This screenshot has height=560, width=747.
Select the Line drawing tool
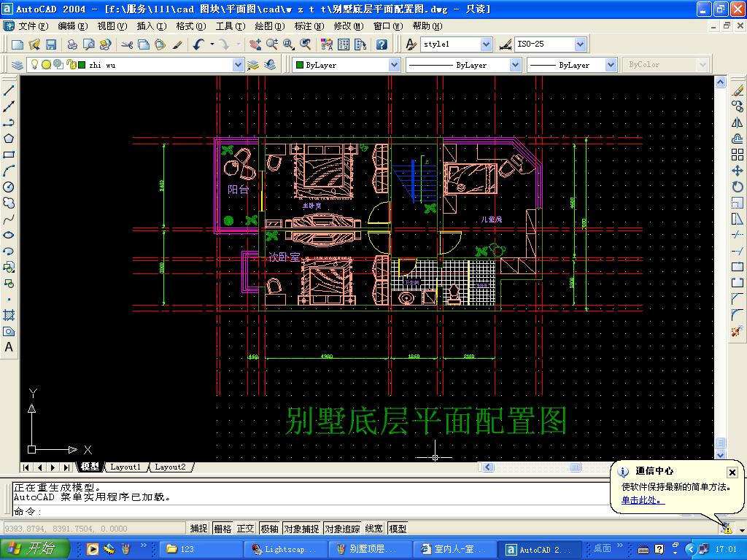9,90
